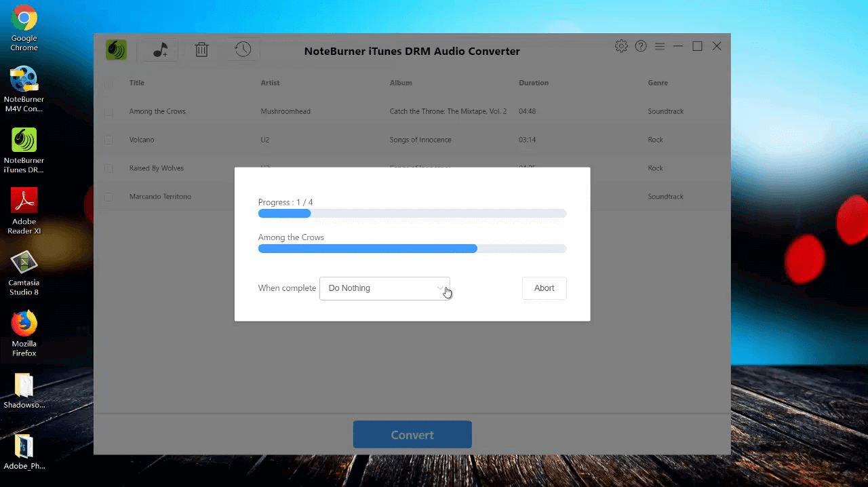Open the When complete Do Nothing dropdown
868x487 pixels.
pyautogui.click(x=384, y=288)
